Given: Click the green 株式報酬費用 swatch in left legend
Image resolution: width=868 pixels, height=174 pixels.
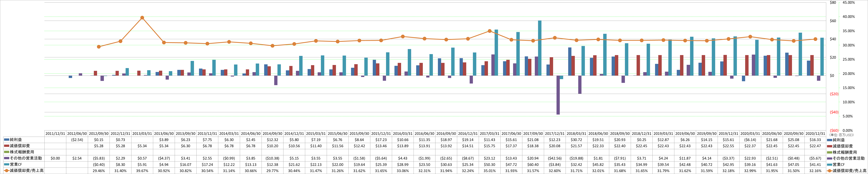Looking at the screenshot, I should 6,152.
